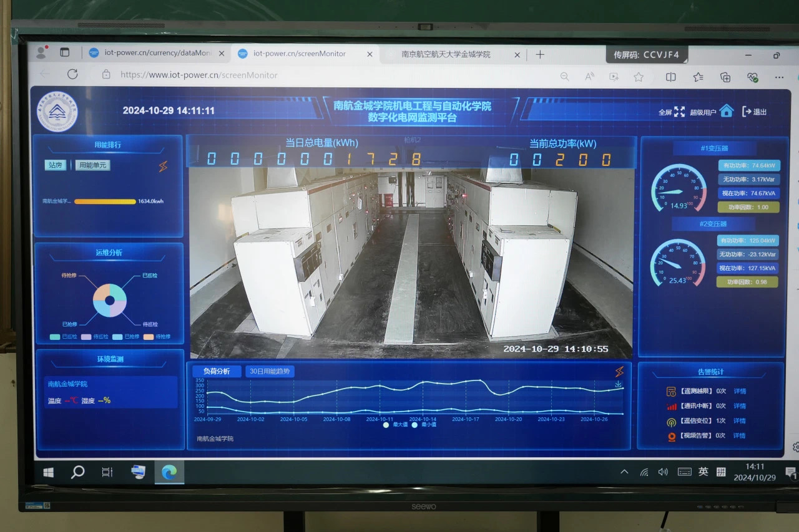Click 超级用户 user label

(x=703, y=112)
